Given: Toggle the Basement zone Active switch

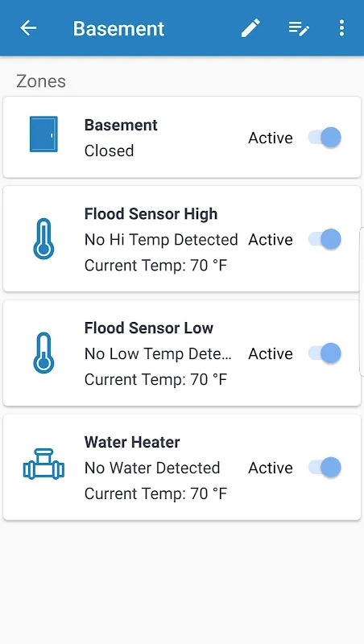Looking at the screenshot, I should (x=325, y=137).
